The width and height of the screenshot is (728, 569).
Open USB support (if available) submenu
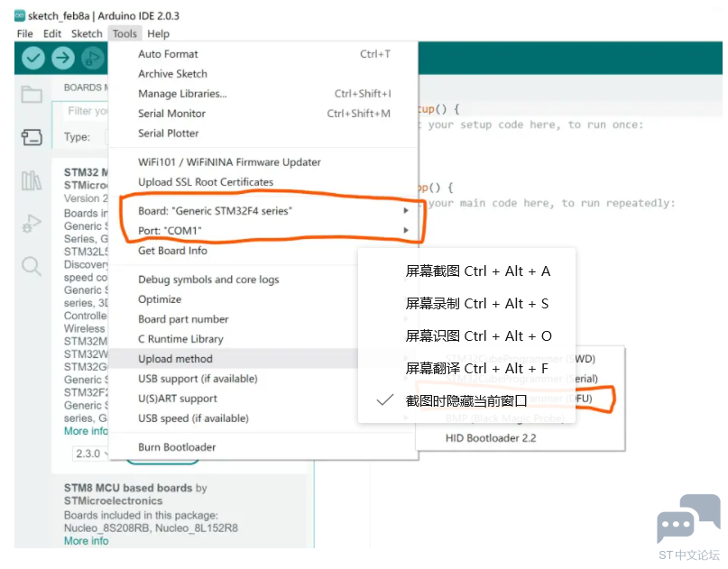tap(234, 379)
